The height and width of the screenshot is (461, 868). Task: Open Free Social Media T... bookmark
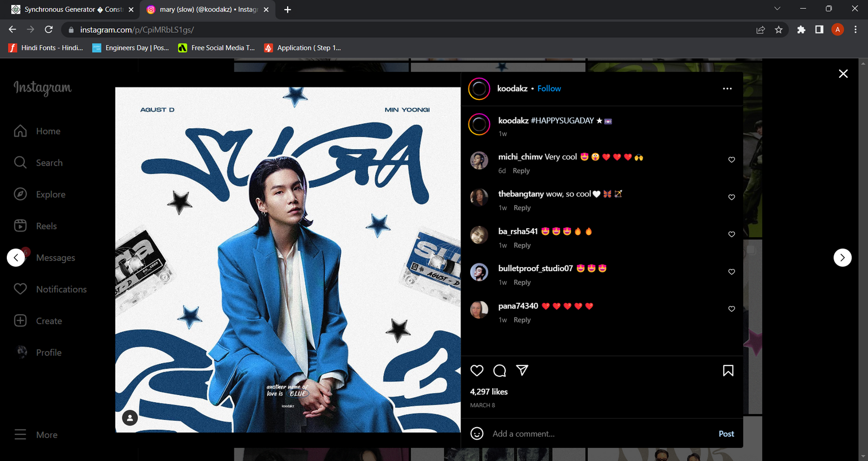[216, 48]
